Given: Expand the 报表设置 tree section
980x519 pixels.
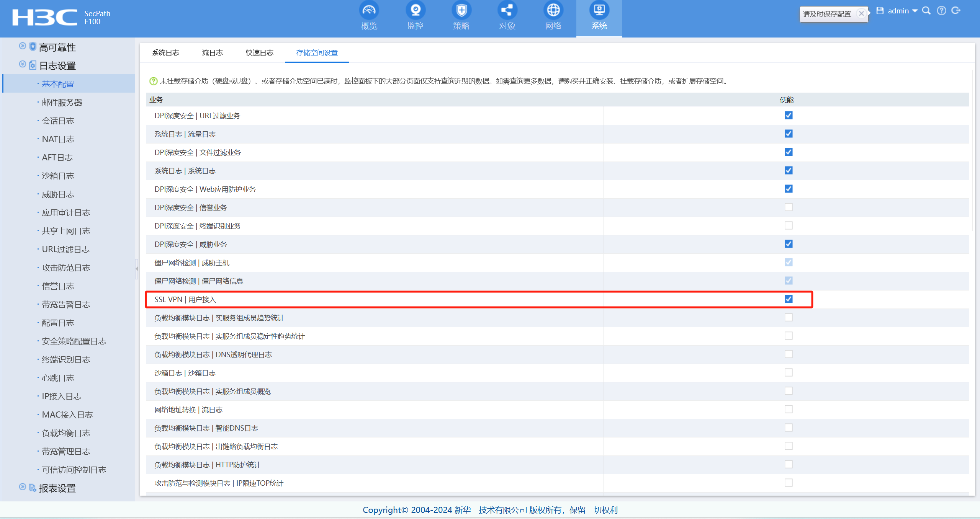Looking at the screenshot, I should [23, 487].
